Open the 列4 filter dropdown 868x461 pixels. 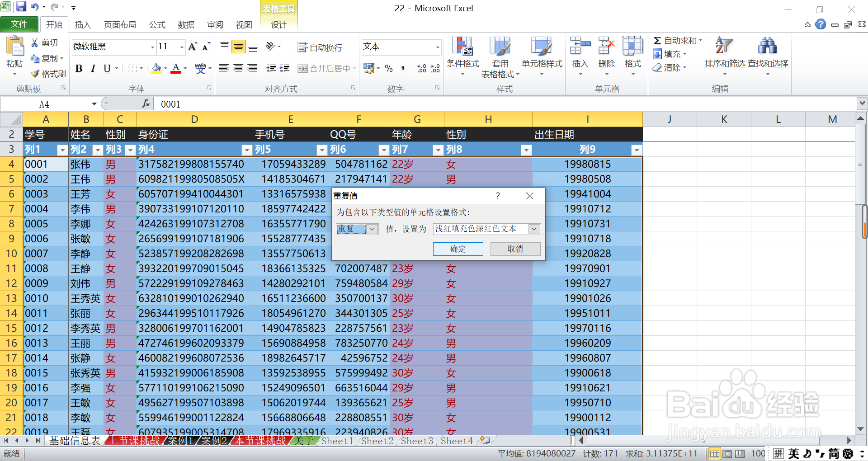[x=247, y=150]
